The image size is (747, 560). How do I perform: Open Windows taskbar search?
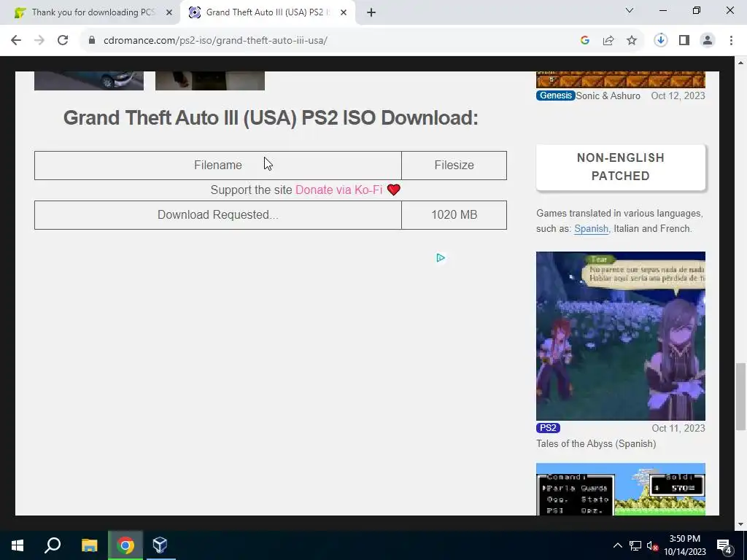(53, 545)
